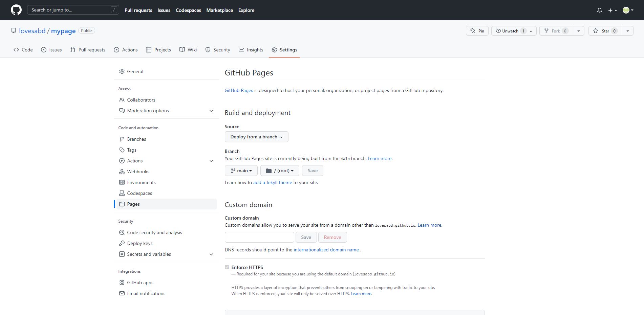This screenshot has height=315, width=644.
Task: Click Save beside the custom domain field
Action: pyautogui.click(x=306, y=237)
